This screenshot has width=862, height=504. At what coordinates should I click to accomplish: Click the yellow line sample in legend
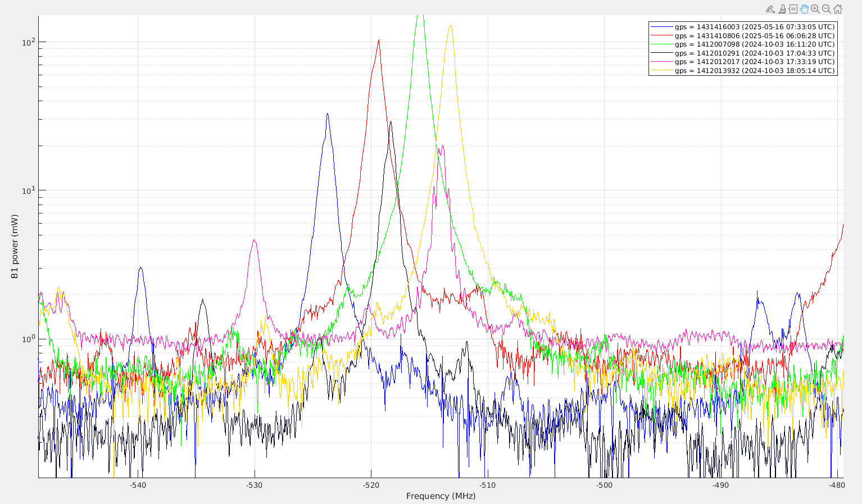[662, 71]
